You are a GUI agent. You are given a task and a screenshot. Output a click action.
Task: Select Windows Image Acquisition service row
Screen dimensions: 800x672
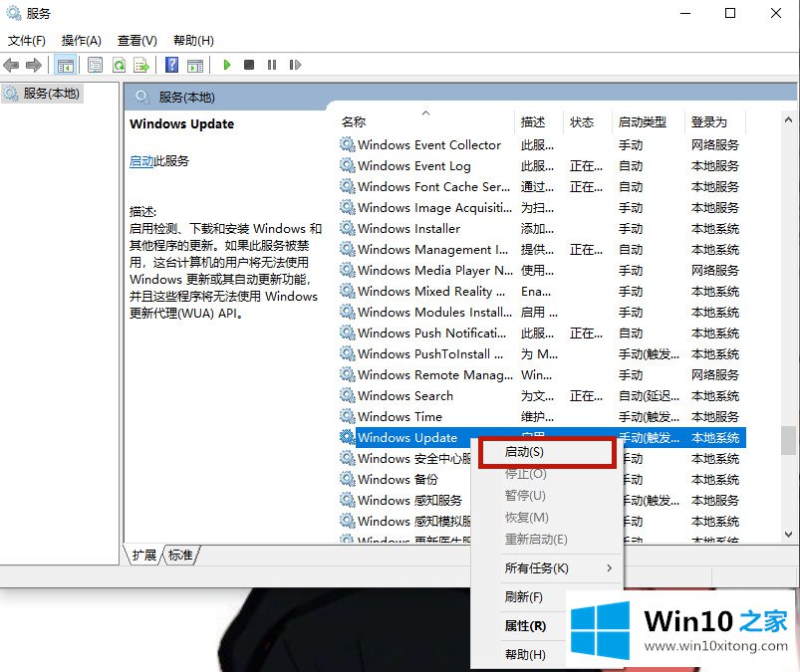click(541, 207)
